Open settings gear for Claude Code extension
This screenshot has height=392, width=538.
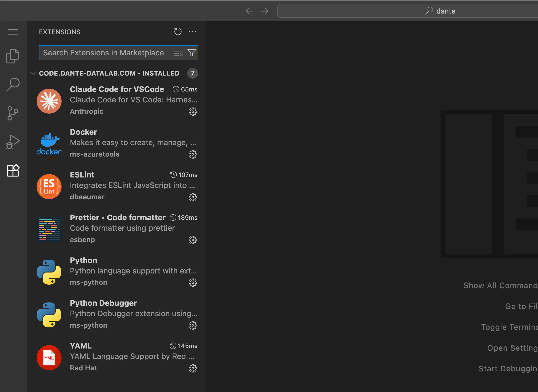(193, 112)
